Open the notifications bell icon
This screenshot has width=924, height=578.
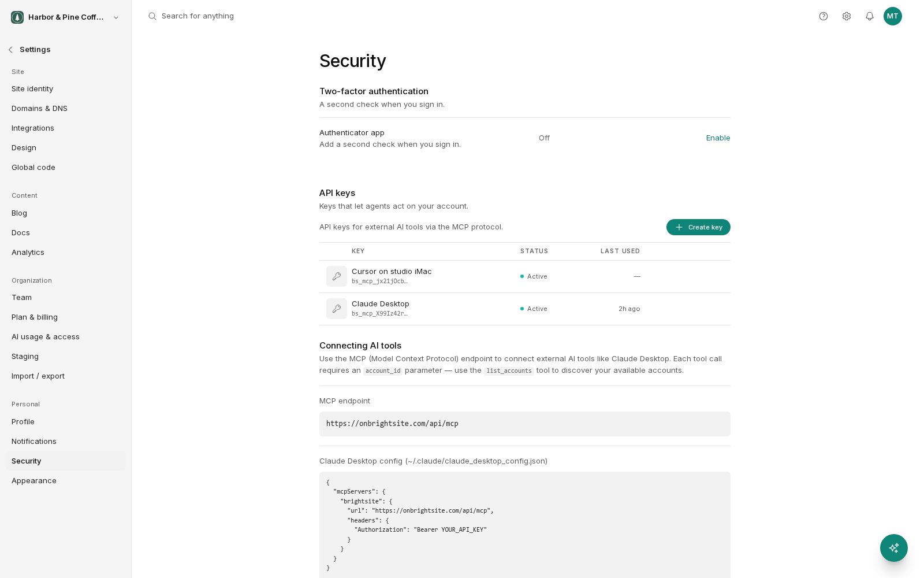coord(870,16)
